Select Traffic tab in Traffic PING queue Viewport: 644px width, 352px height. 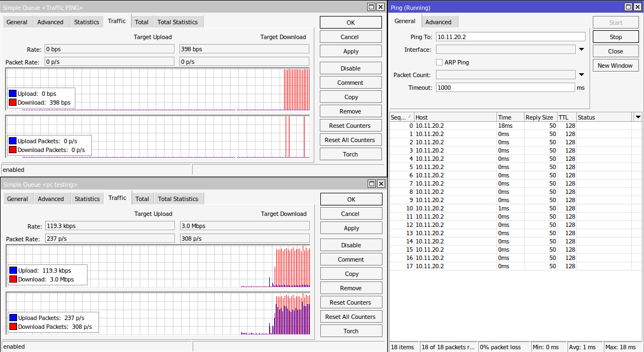(x=117, y=21)
